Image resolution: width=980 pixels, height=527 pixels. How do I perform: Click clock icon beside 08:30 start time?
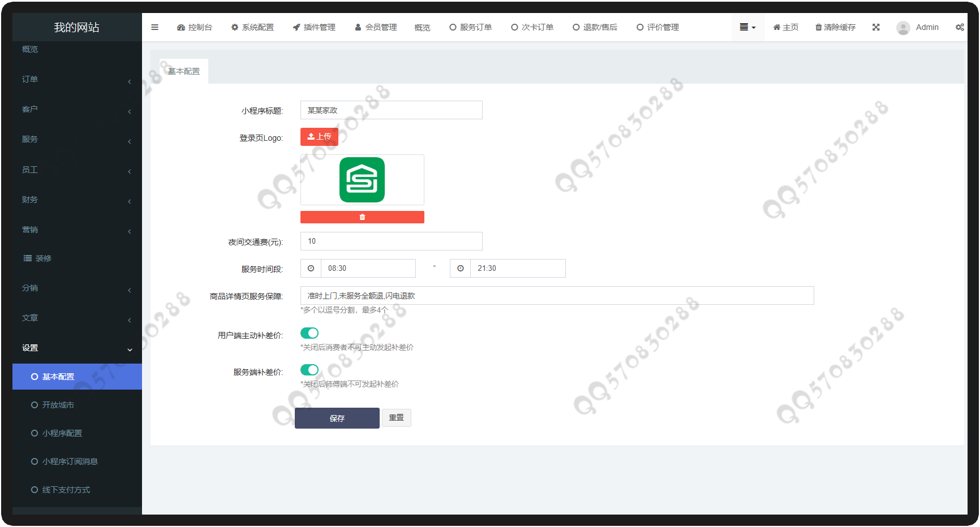pyautogui.click(x=311, y=269)
